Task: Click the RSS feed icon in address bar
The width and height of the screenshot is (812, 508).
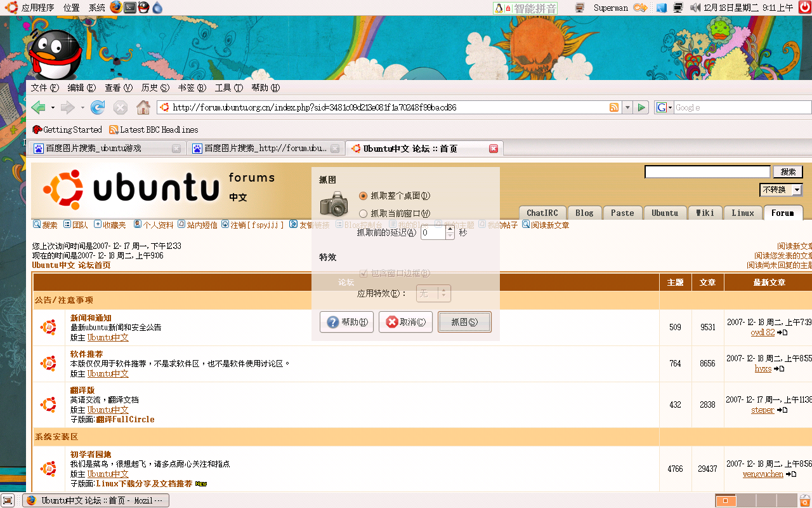Action: [614, 107]
